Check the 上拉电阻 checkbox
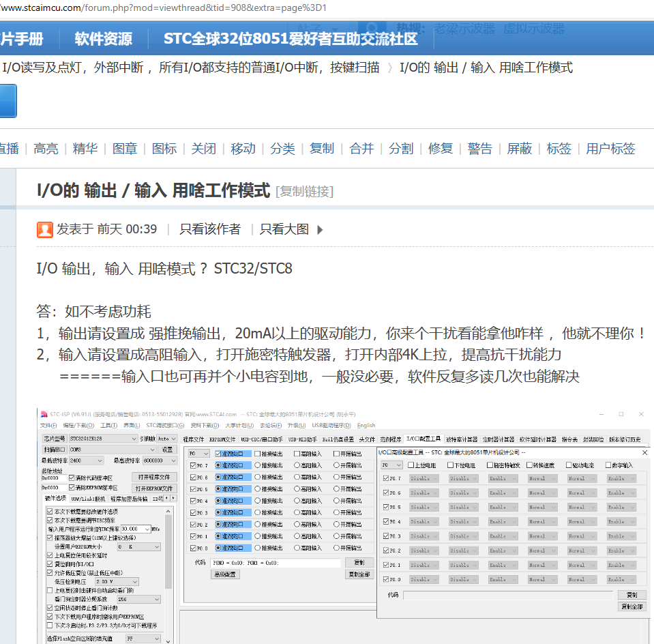654x644 pixels. [x=411, y=465]
